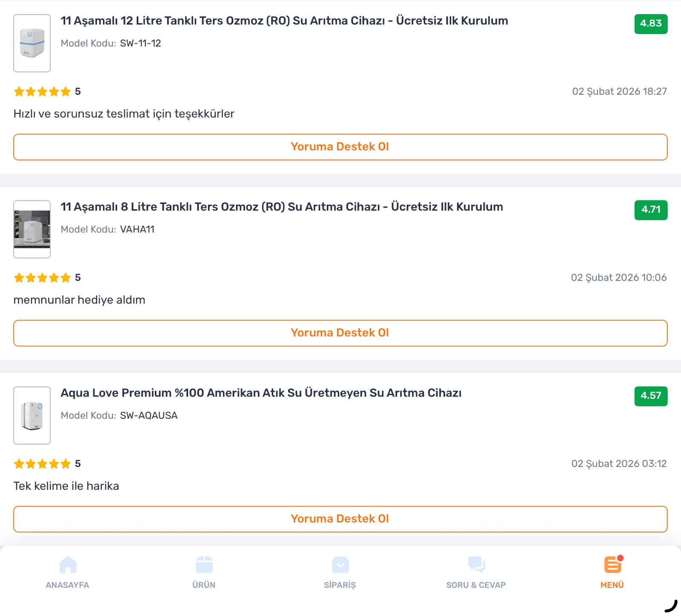Viewport: 681px width, 616px height.
Task: Click the 4.71 rating badge
Action: coord(651,210)
